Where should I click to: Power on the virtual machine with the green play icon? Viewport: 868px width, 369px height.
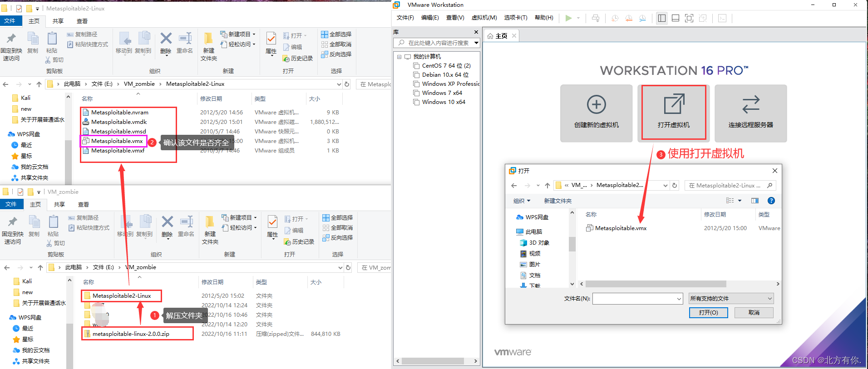coord(568,18)
